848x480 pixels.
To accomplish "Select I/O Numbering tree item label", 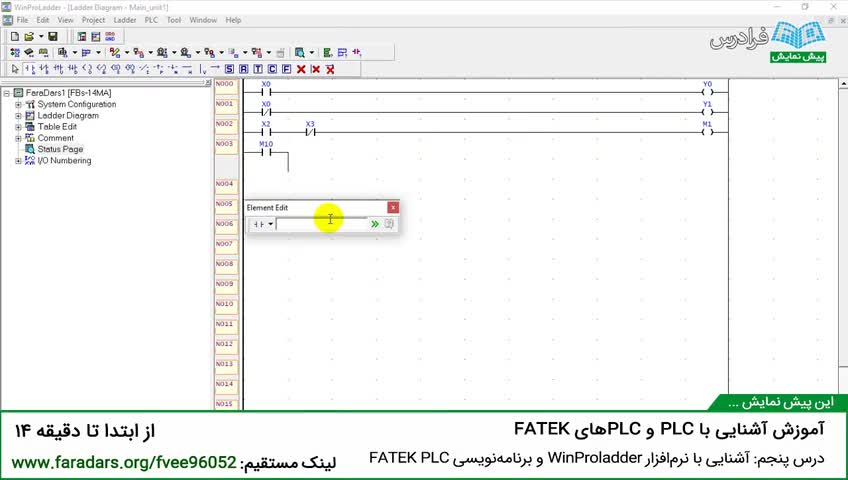I will 64,161.
